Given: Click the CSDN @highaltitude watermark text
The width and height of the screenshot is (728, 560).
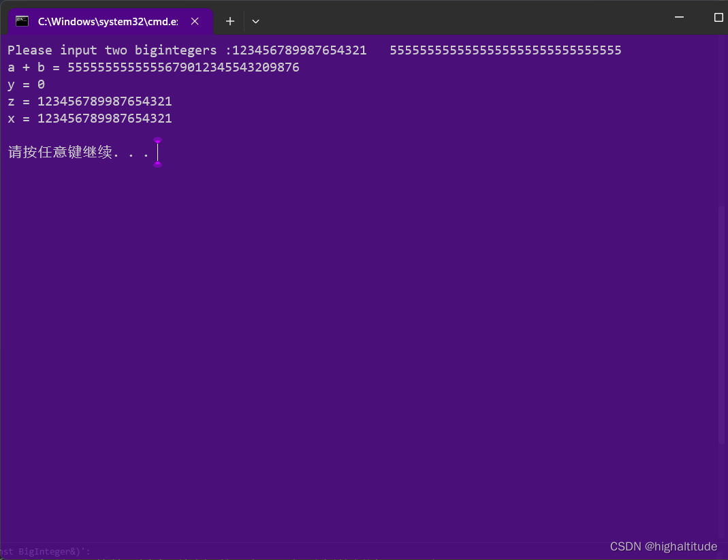Looking at the screenshot, I should [663, 546].
